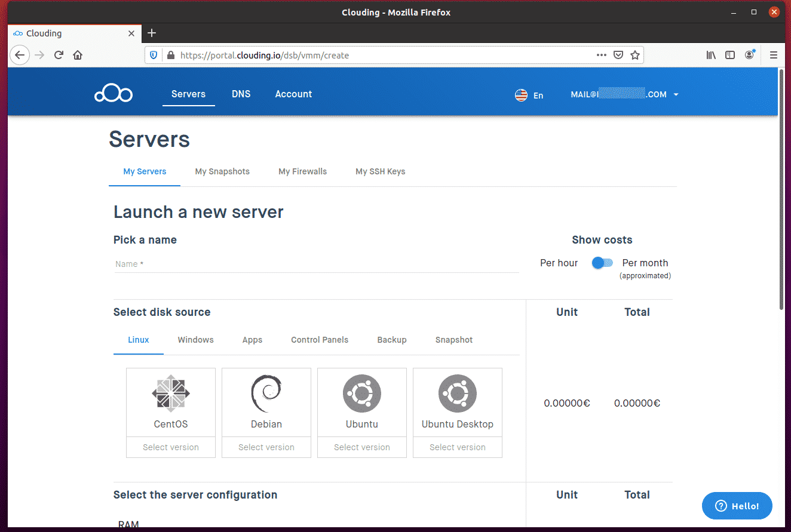Viewport: 791px width, 532px height.
Task: Bookmark this page with the star icon
Action: [635, 55]
